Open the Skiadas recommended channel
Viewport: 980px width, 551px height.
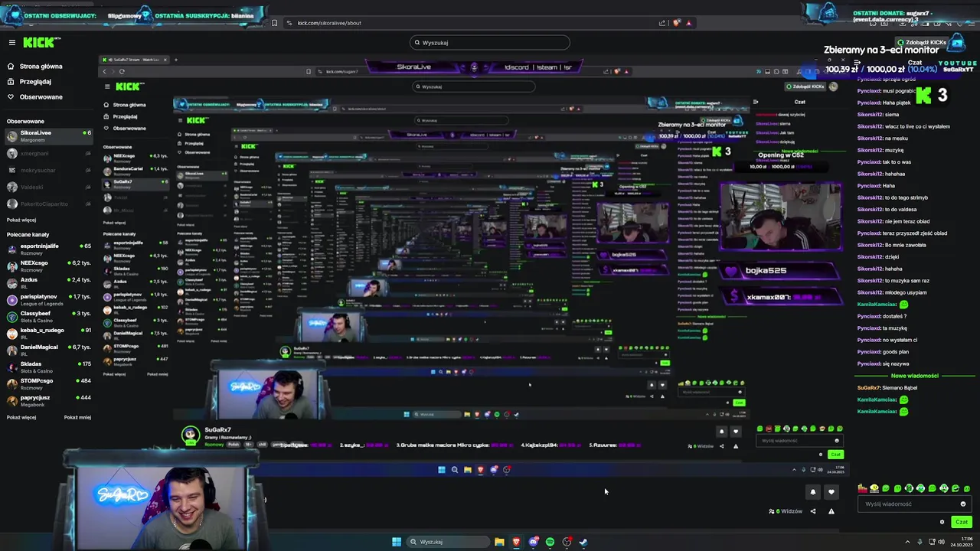[47, 367]
